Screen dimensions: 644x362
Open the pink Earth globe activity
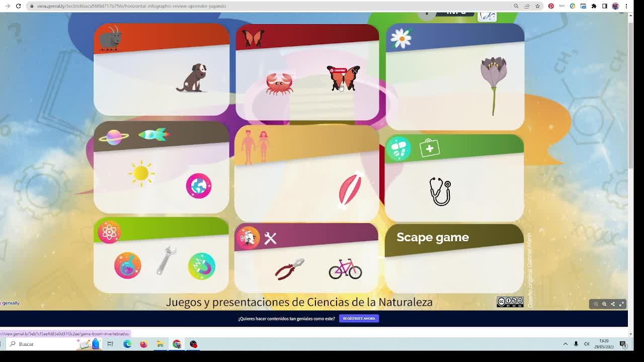(x=199, y=186)
